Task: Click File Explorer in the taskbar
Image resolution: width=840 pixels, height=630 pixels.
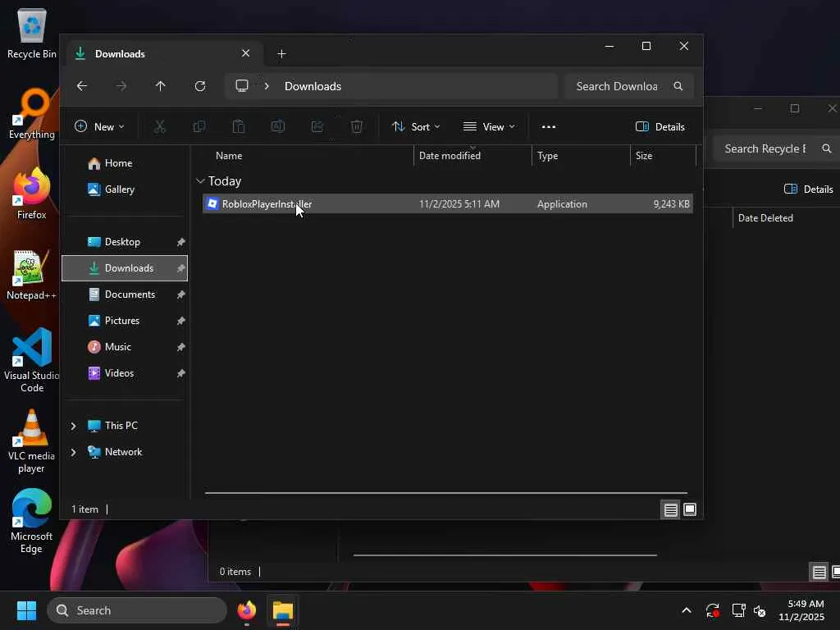Action: pos(283,610)
